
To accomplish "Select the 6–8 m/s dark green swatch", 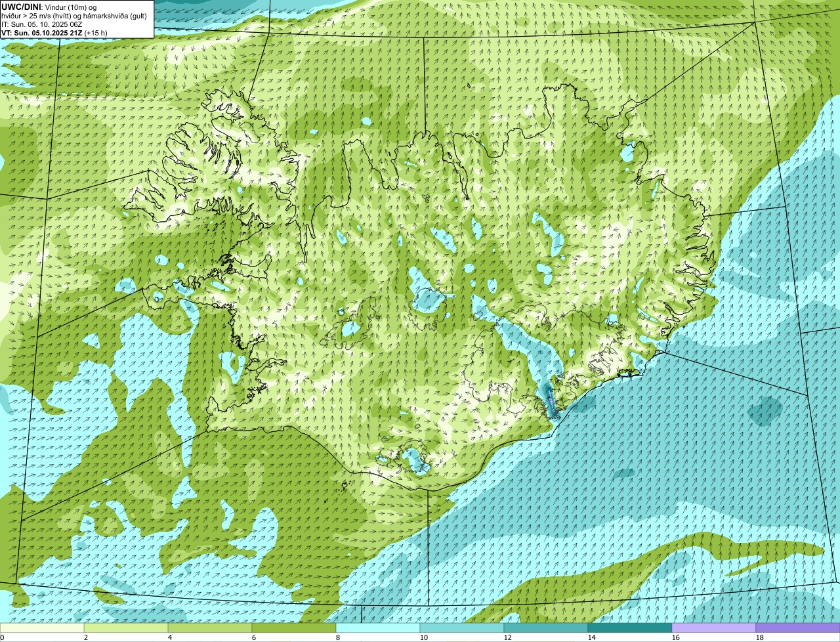I will 294,628.
